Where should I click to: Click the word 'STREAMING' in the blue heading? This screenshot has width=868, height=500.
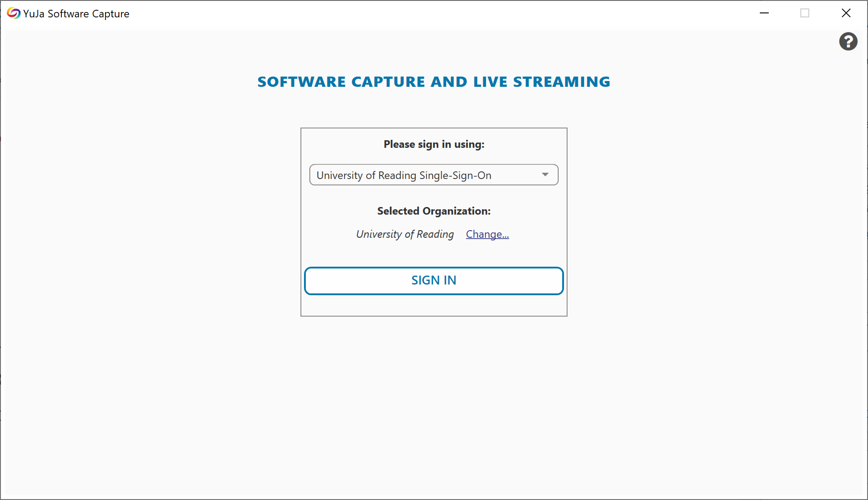(561, 82)
